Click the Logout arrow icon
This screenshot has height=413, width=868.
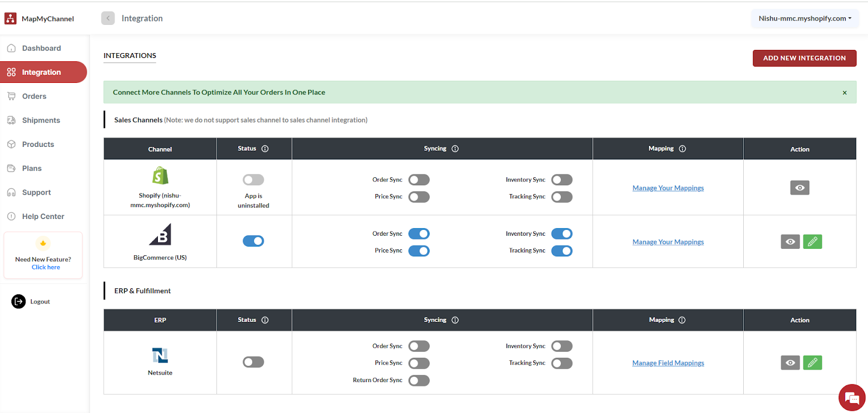point(18,301)
